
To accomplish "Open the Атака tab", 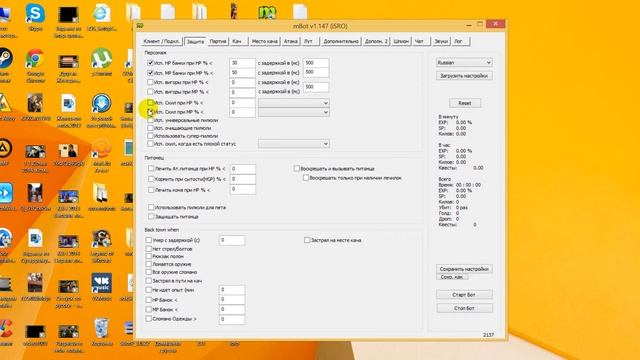I will (291, 41).
